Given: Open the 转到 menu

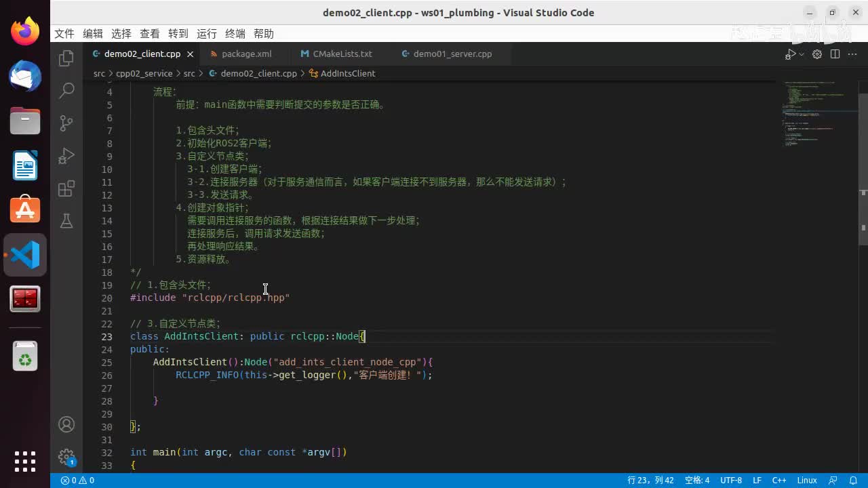Looking at the screenshot, I should click(x=178, y=34).
